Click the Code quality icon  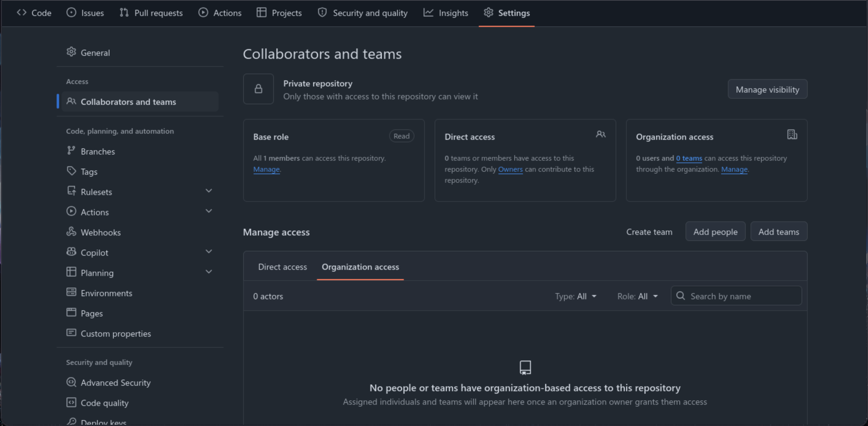71,402
